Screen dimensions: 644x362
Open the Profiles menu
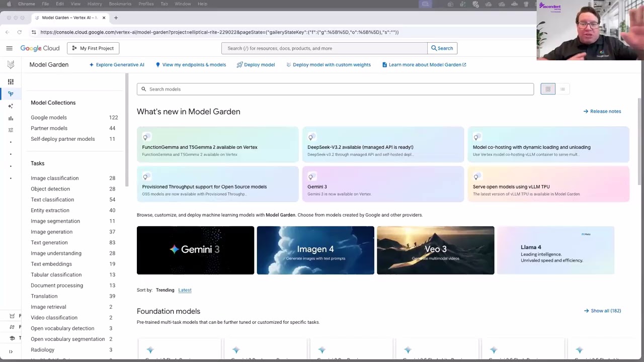pyautogui.click(x=146, y=4)
